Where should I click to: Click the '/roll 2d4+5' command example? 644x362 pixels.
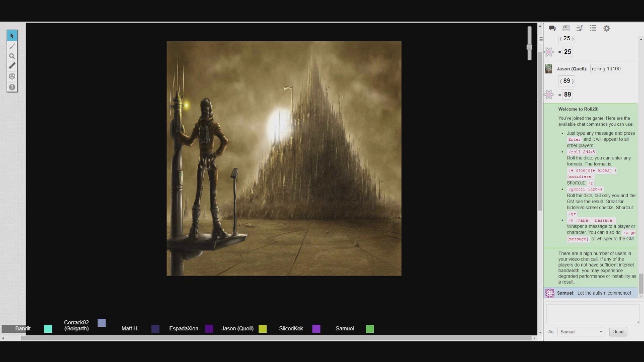coord(581,152)
